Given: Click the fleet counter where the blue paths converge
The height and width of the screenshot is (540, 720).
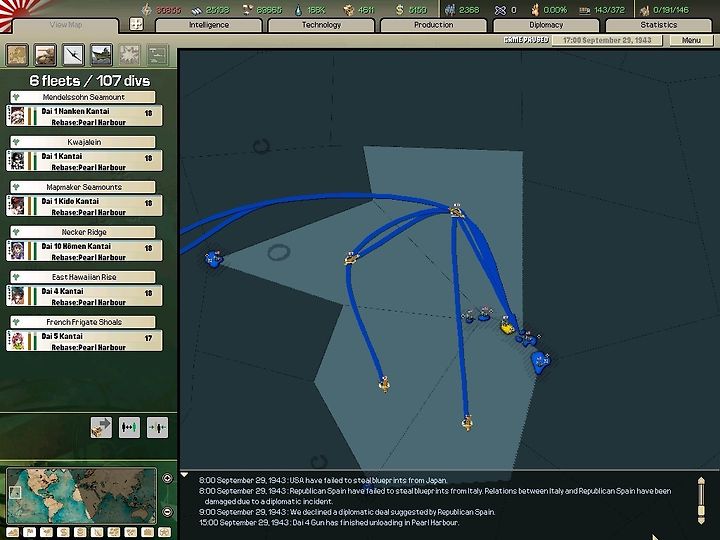Looking at the screenshot, I should [x=456, y=211].
